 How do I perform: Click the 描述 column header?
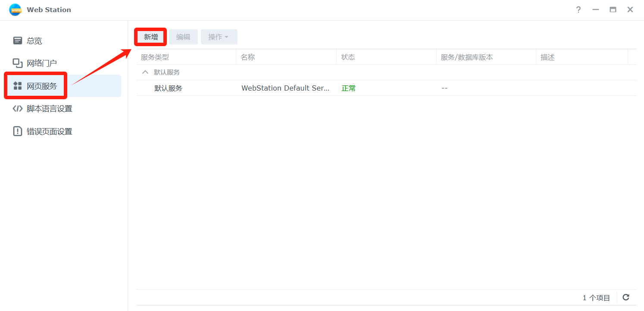[547, 57]
